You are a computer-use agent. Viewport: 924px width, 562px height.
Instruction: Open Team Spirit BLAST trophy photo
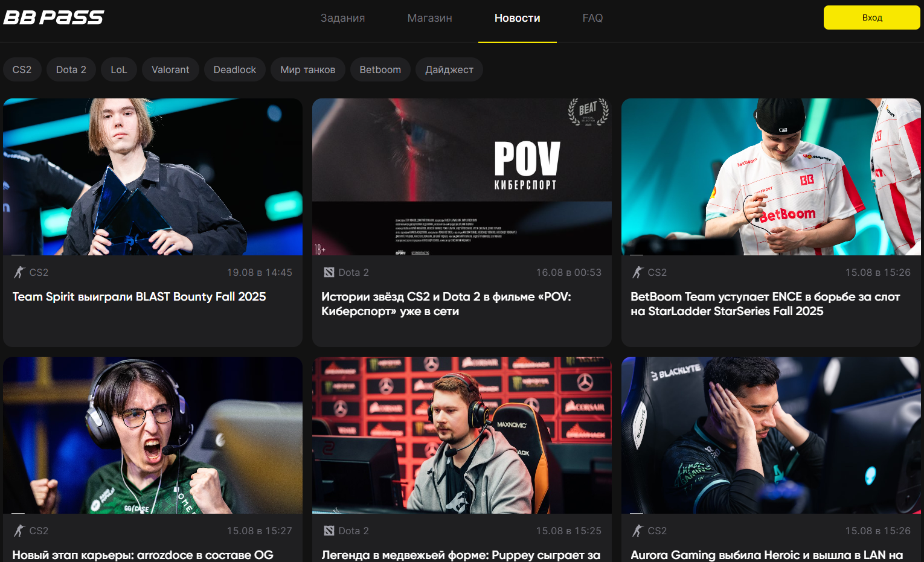click(153, 177)
